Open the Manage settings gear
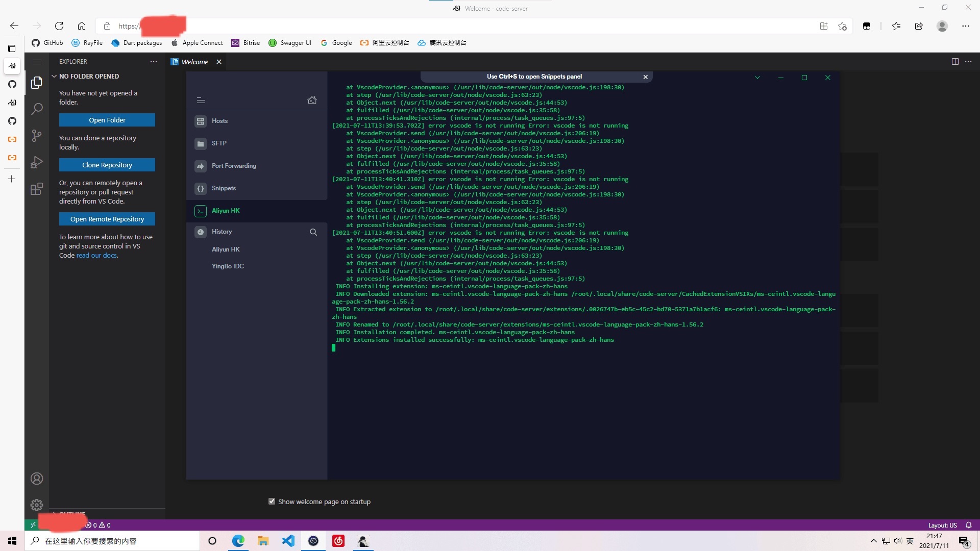This screenshot has height=551, width=980. (37, 505)
